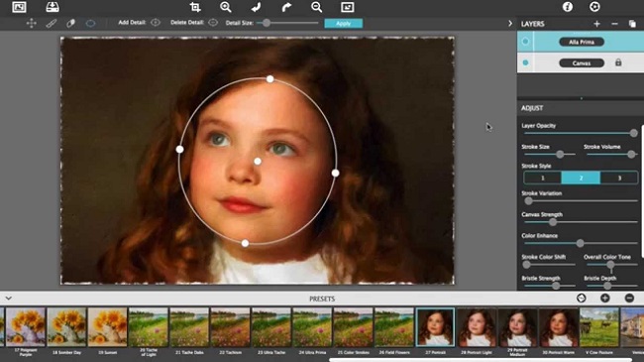Click the Zoom In magnifier icon
This screenshot has width=644, height=362.
coord(226,7)
